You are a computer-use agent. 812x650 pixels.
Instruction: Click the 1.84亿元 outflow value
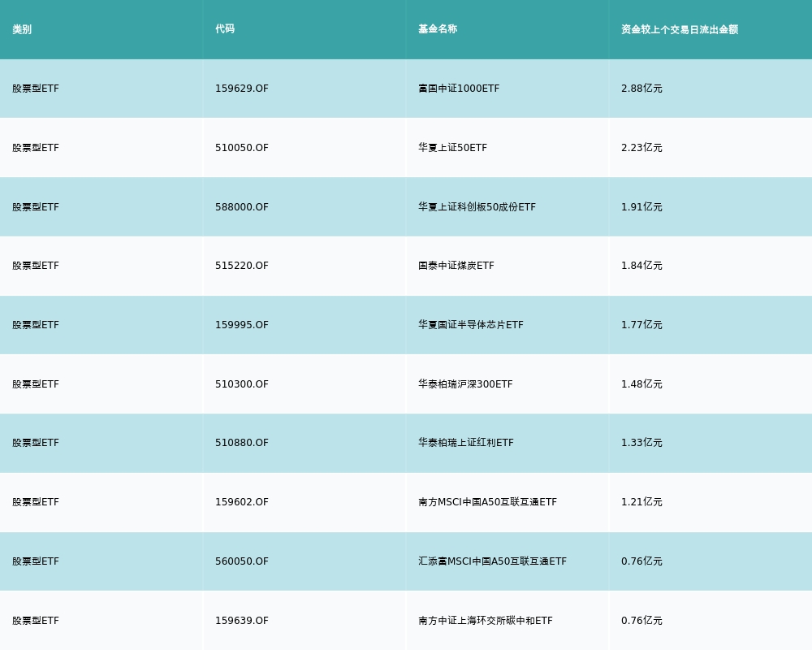coord(641,266)
